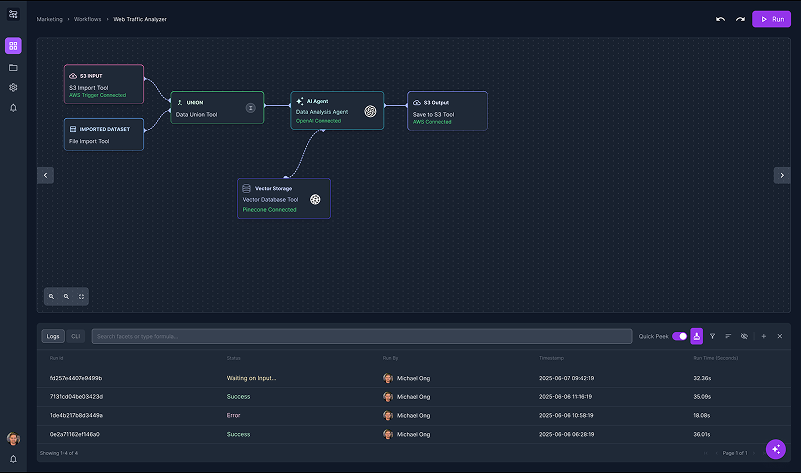
Task: Open the dashboard grid icon in sidebar
Action: [x=13, y=46]
